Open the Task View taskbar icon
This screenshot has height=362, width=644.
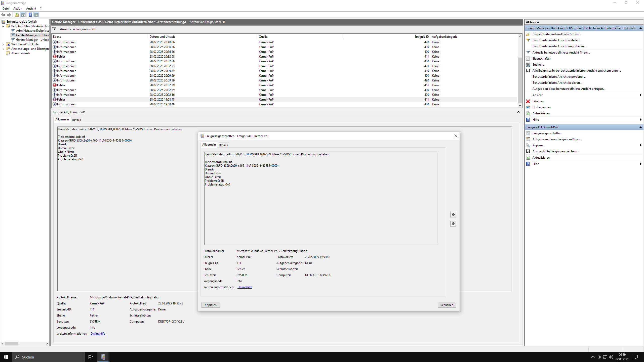coord(91,357)
